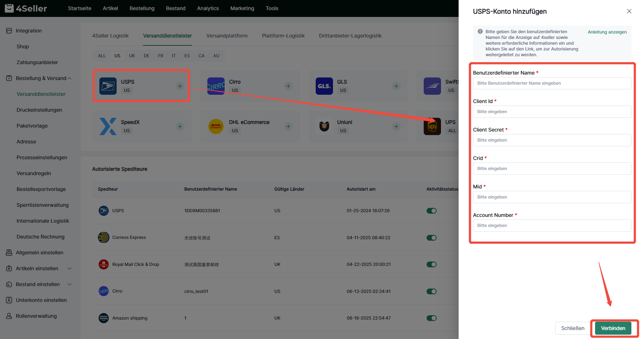This screenshot has height=339, width=644.
Task: Open the Bestellung top menu
Action: pyautogui.click(x=142, y=8)
